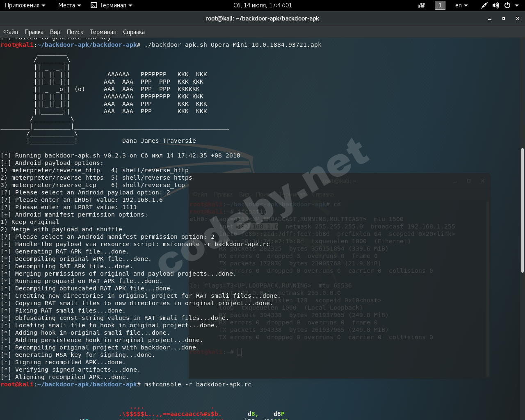Click the cursor prompt in background terminal
525x420 pixels.
(239, 352)
